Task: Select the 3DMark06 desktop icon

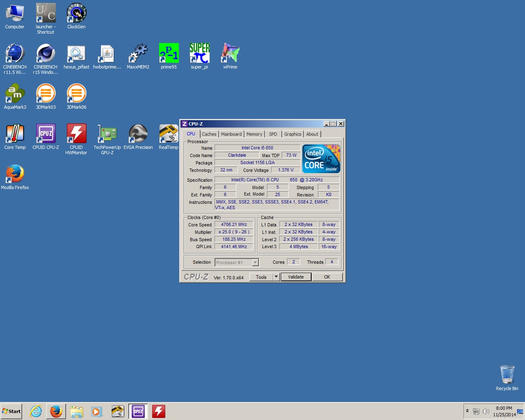Action: [x=76, y=97]
